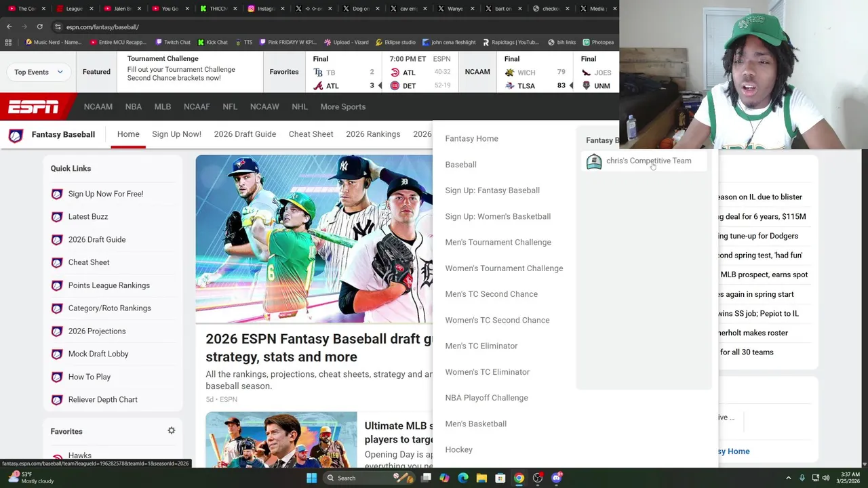Click the site info icon in address bar
The height and width of the screenshot is (488, 868).
click(58, 26)
